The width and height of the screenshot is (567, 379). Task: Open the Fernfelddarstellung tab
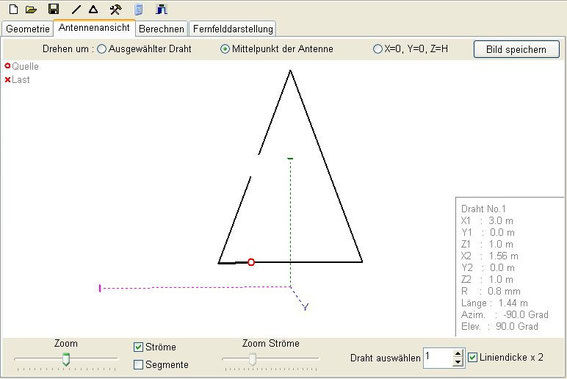point(233,29)
